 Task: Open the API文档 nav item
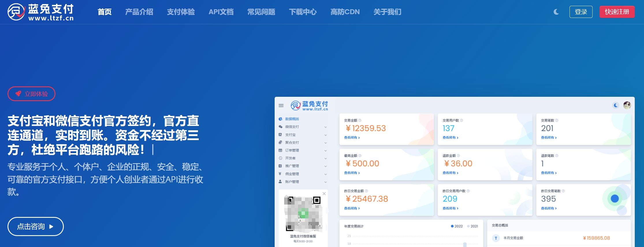click(x=221, y=12)
